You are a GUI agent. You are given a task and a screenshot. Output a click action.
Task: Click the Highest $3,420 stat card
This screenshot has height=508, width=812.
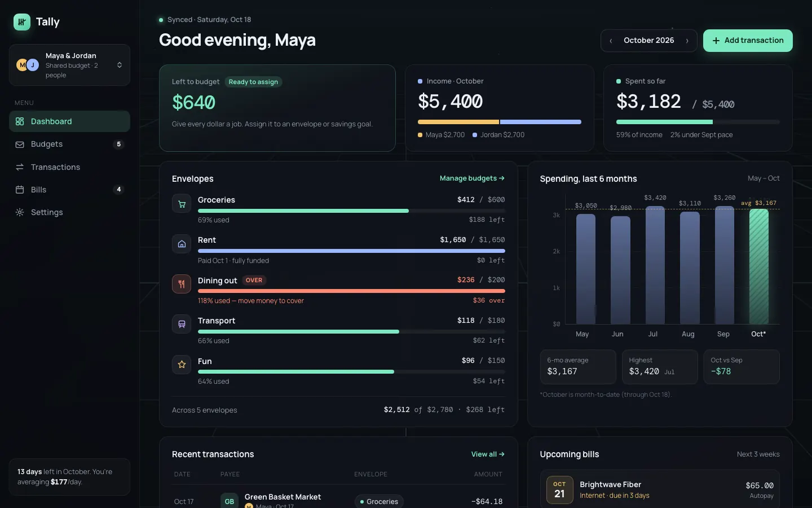(x=660, y=367)
